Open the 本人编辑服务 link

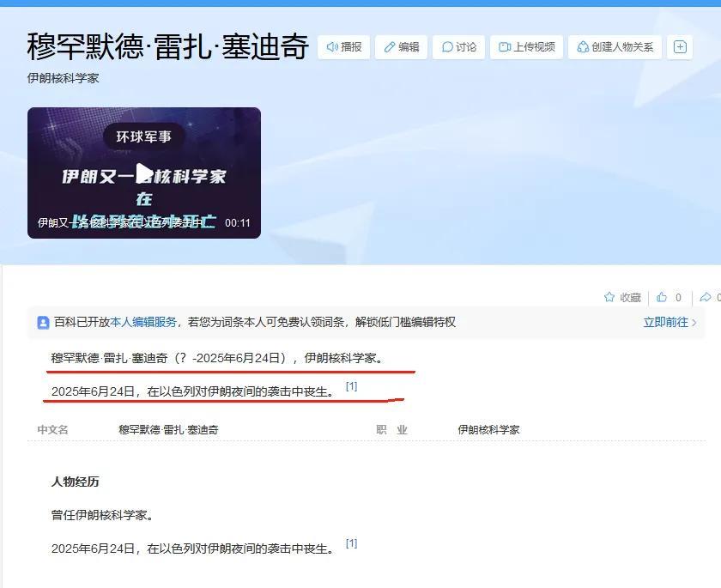pos(143,322)
